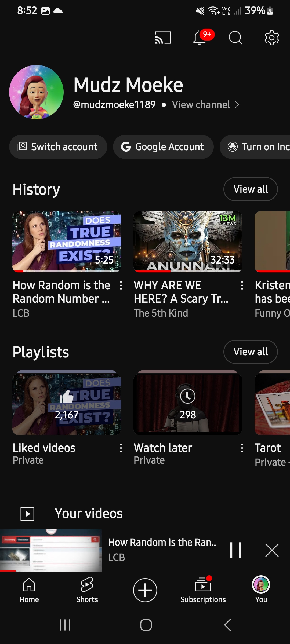Viewport: 290px width, 644px height.
Task: Tap the Mudz Moeke account name
Action: tap(128, 85)
